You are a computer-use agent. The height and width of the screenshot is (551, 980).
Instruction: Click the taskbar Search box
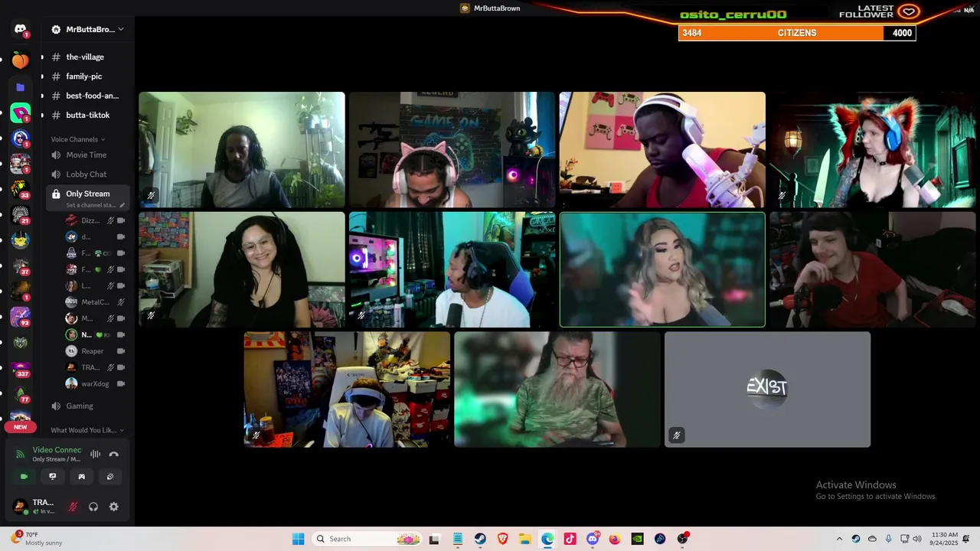point(368,539)
